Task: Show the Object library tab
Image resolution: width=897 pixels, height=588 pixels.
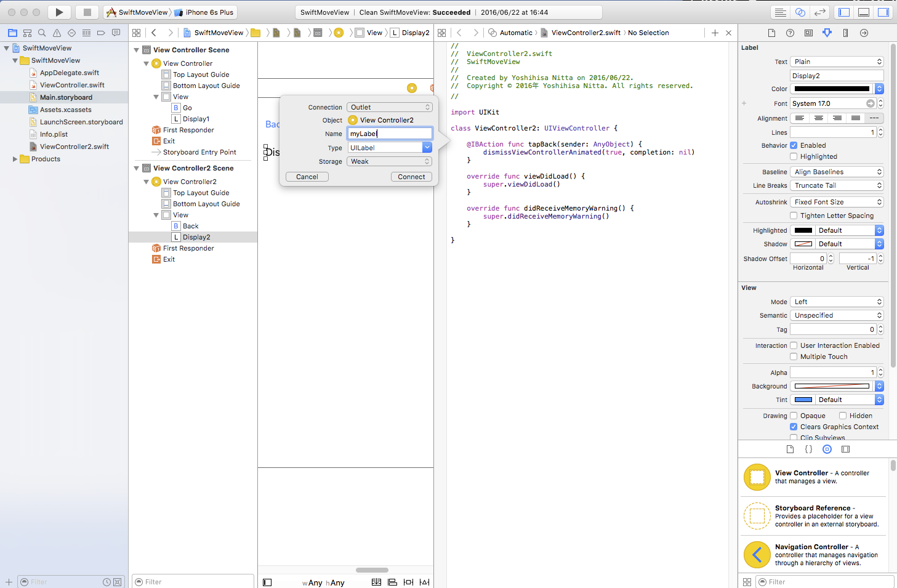Action: 827,449
